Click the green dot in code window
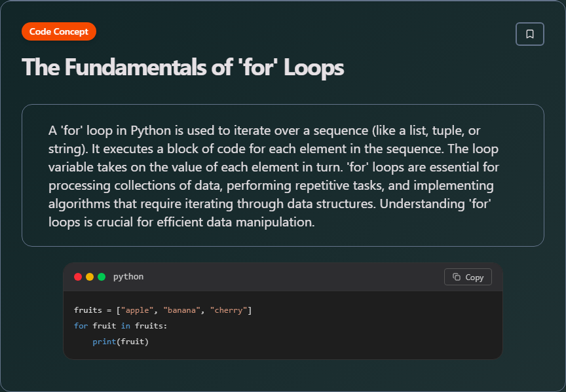Image resolution: width=566 pixels, height=392 pixels. [x=102, y=277]
